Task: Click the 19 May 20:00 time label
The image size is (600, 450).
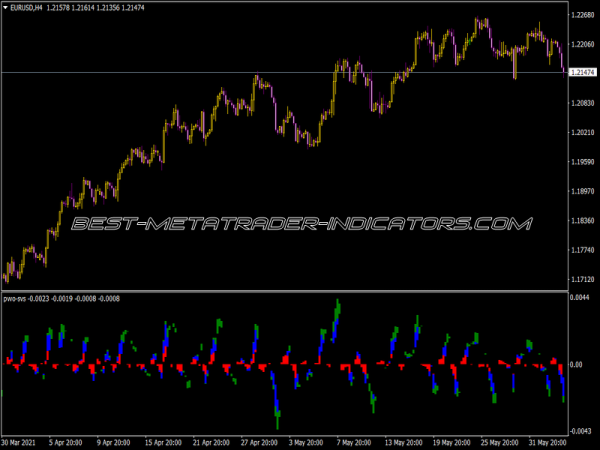Action: pos(411,442)
